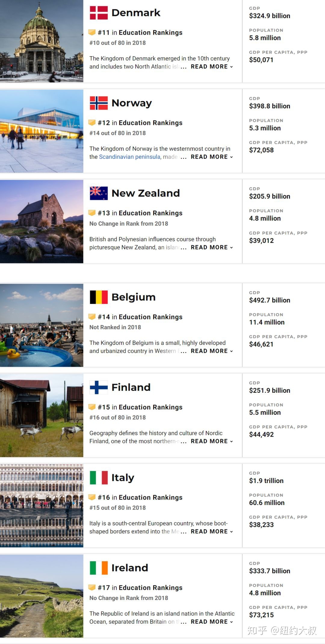Click the Italy flag icon
Screen dimensions: 325x644
pos(99,478)
